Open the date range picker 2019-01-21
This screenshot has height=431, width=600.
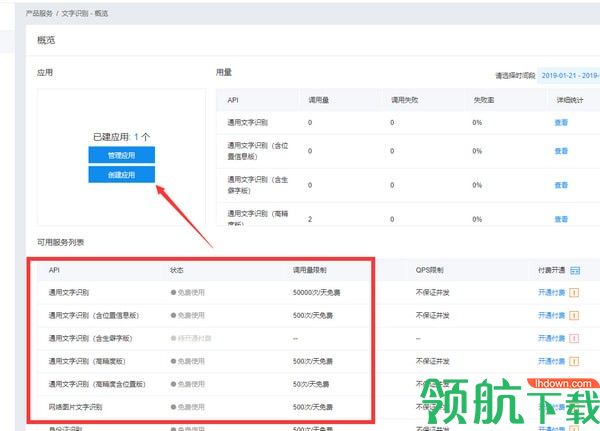coord(569,75)
